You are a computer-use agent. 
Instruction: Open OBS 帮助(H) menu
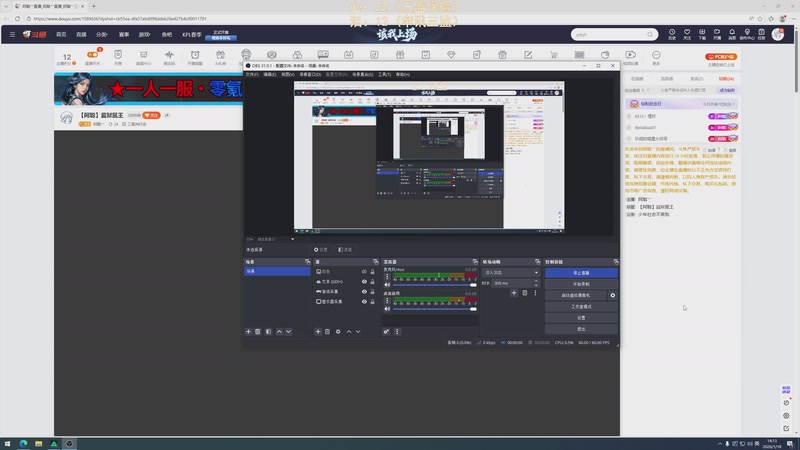[403, 74]
